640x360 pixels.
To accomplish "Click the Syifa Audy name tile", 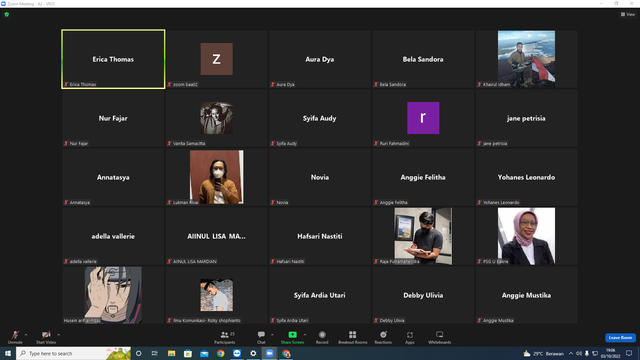I will tap(320, 118).
